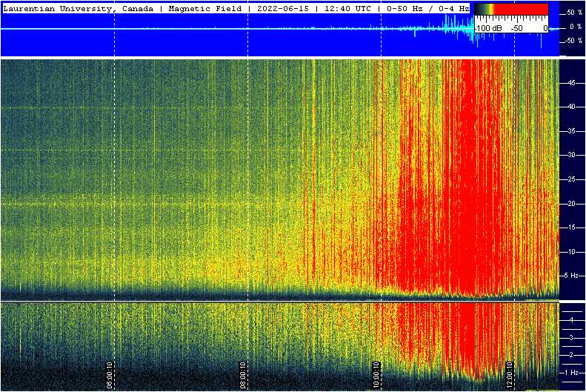Click the 08:00:10 time marker
Image resolution: width=586 pixels, height=392 pixels.
(x=243, y=375)
